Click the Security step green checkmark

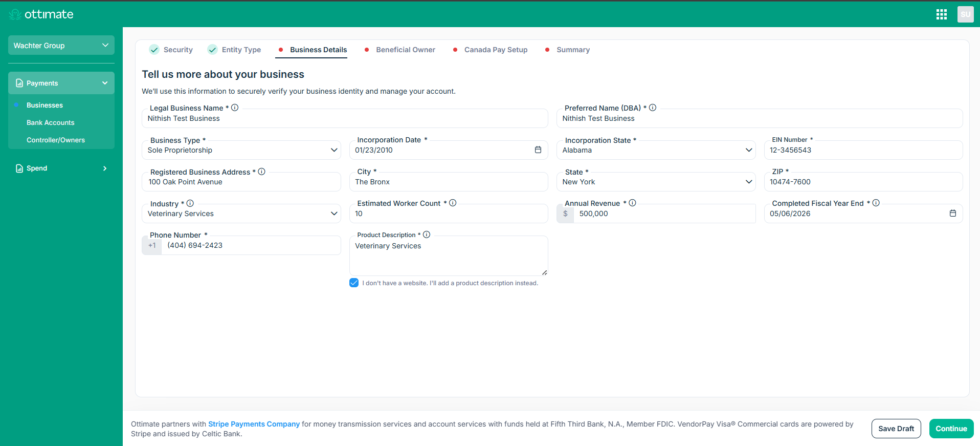click(x=154, y=50)
